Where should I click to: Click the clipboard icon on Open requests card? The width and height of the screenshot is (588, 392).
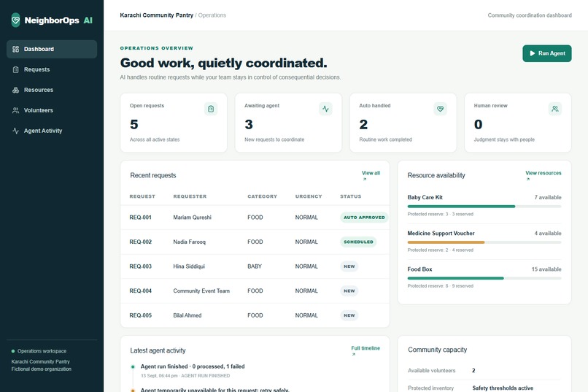(211, 109)
